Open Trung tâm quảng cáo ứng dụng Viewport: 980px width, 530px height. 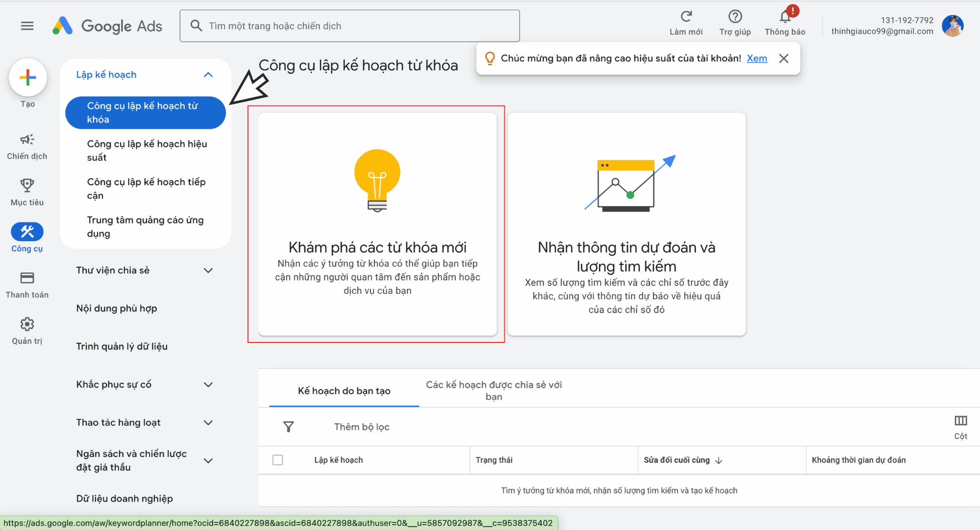[146, 227]
